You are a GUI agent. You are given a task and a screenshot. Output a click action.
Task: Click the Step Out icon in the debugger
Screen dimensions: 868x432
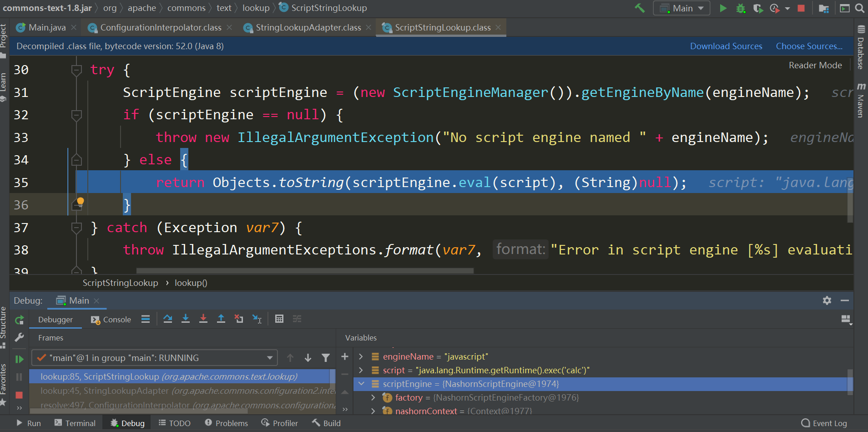221,319
